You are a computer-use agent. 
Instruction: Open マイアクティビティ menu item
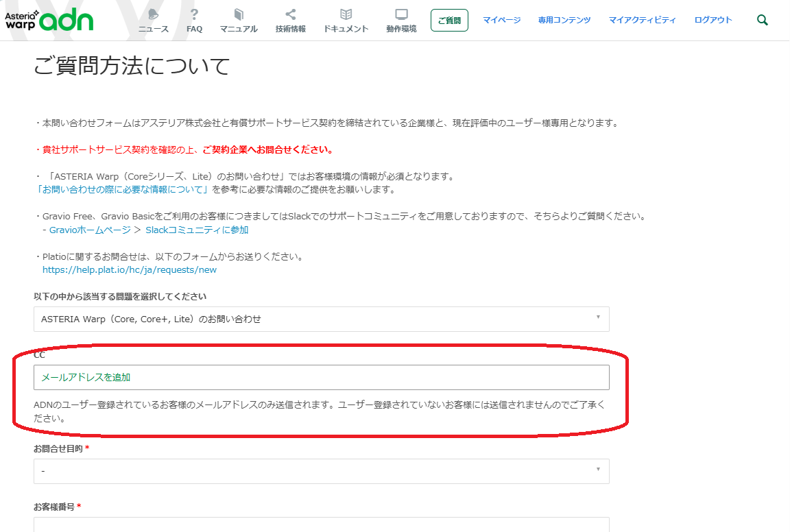click(x=643, y=20)
